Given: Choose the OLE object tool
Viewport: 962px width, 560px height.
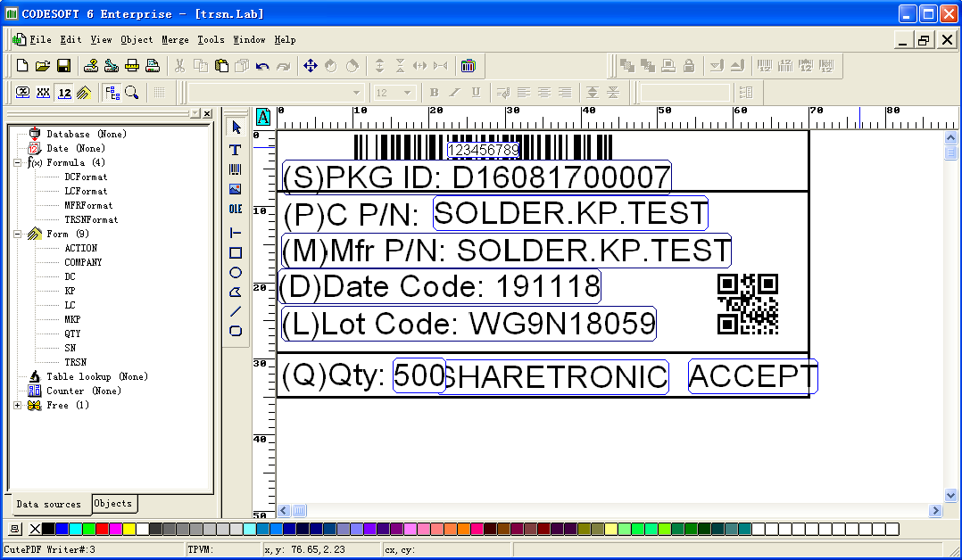Looking at the screenshot, I should pyautogui.click(x=236, y=209).
